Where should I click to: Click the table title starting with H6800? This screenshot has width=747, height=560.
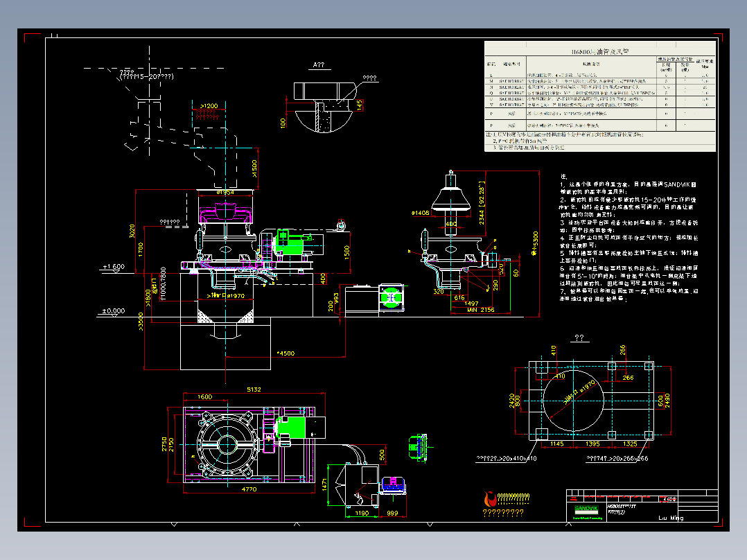tap(600, 51)
